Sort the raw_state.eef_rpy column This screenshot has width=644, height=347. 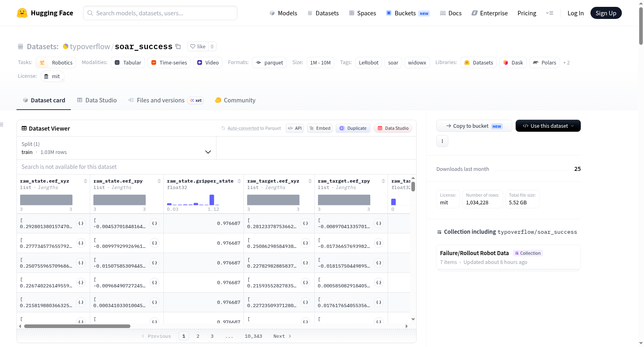coord(159,181)
